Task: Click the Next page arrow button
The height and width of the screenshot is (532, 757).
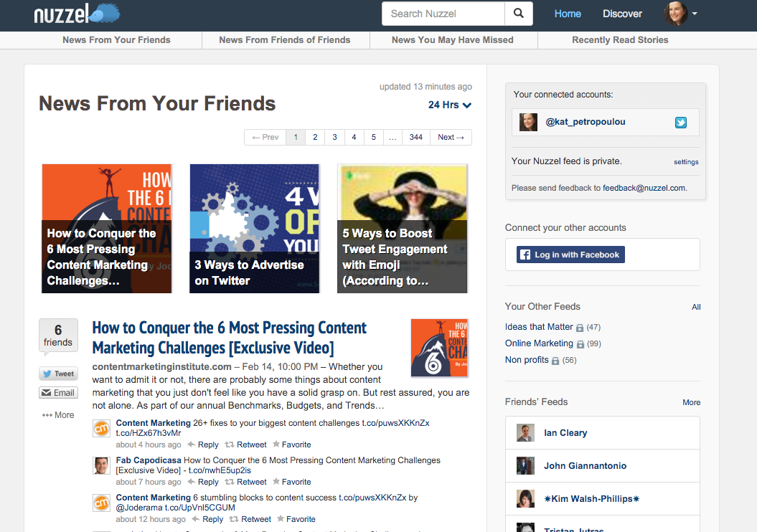Action: pyautogui.click(x=451, y=137)
